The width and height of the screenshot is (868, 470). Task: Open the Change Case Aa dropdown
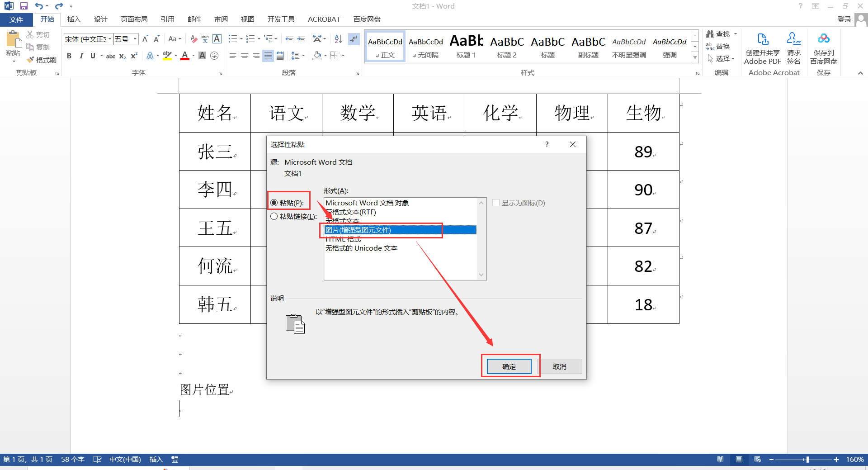175,39
